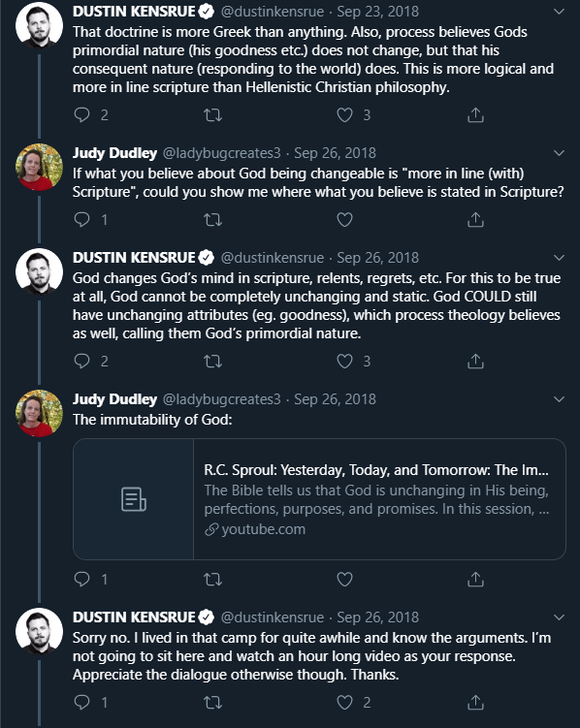Open Sep 23, 2018 tweet timestamp
The image size is (580, 728).
click(x=377, y=12)
